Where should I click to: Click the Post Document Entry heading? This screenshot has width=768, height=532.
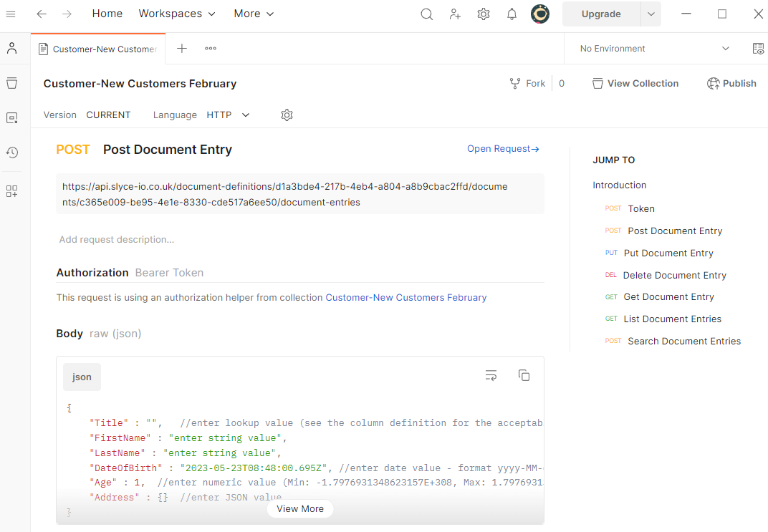pyautogui.click(x=168, y=150)
